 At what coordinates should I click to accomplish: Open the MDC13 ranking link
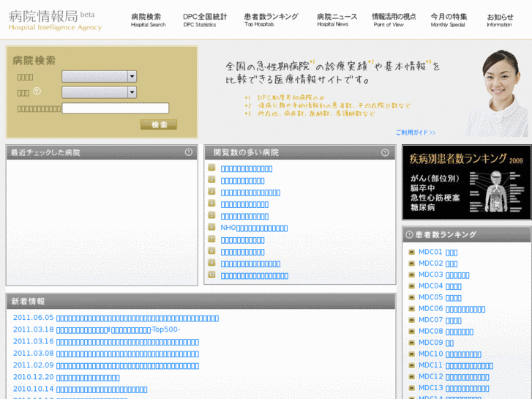(x=454, y=388)
